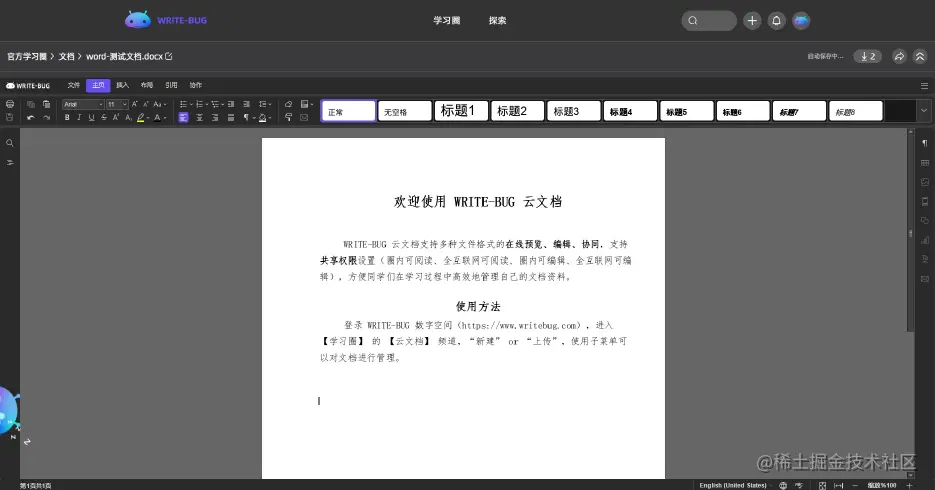Apply the 标题2 style
The width and height of the screenshot is (935, 490).
click(518, 111)
